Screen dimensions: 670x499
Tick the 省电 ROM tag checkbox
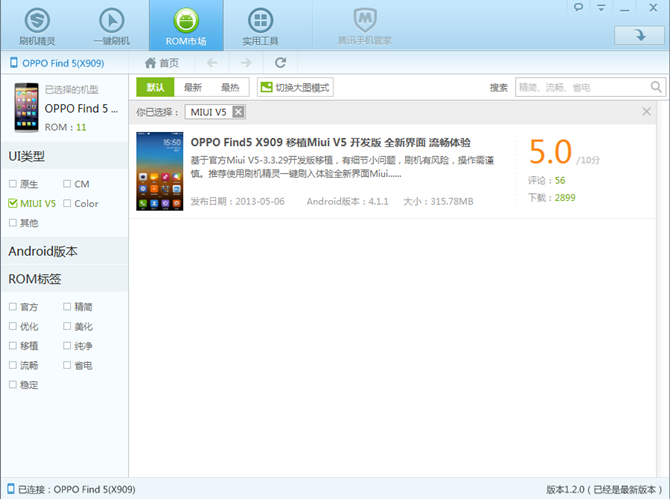coord(67,366)
